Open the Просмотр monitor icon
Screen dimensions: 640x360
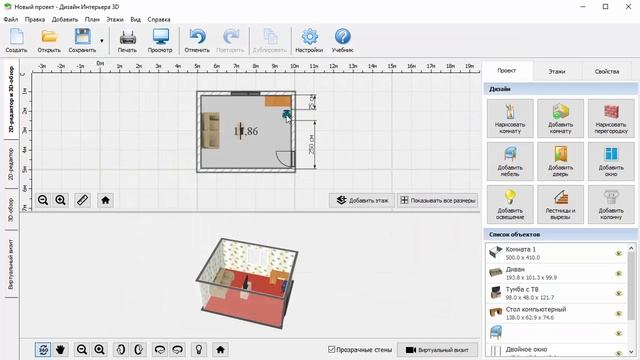(x=160, y=40)
